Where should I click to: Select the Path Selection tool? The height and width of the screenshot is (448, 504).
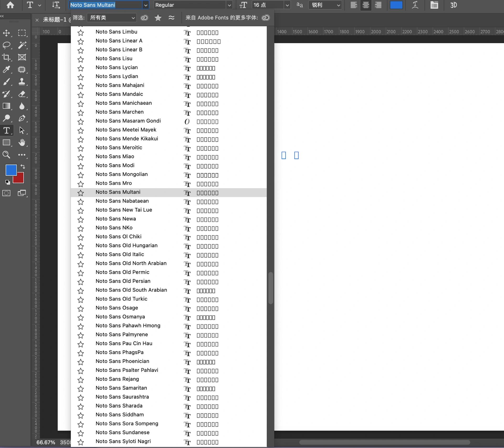[22, 130]
